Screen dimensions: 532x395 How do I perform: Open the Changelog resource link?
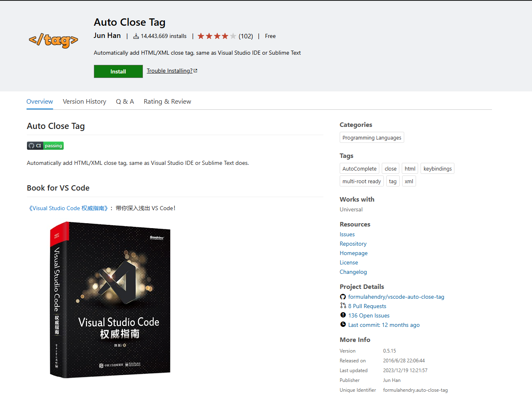353,272
